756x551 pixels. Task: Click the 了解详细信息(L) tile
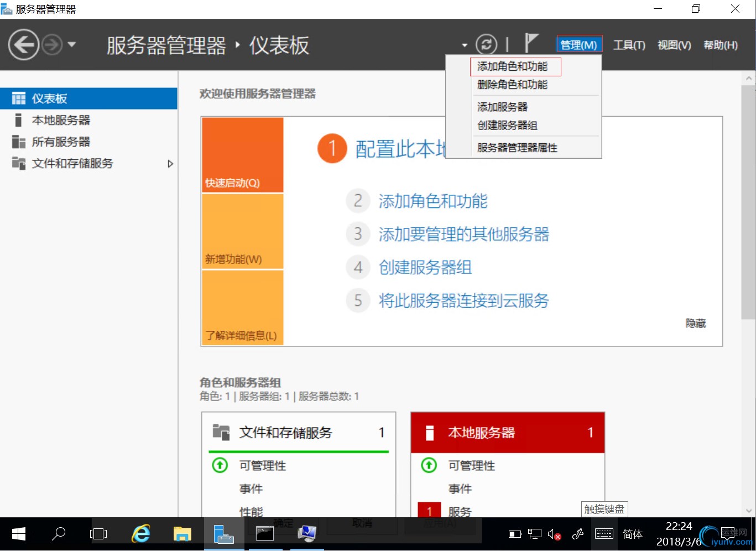coord(243,308)
